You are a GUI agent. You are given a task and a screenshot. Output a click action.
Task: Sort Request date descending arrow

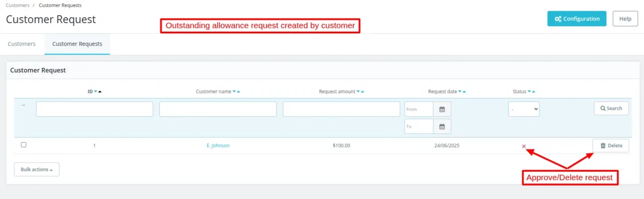click(x=460, y=92)
